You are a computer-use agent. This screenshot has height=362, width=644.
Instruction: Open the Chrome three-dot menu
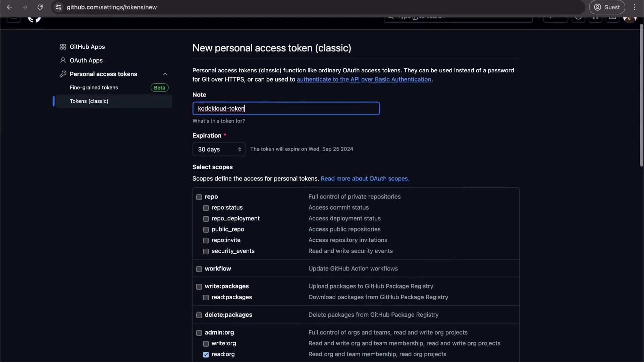[x=635, y=7]
